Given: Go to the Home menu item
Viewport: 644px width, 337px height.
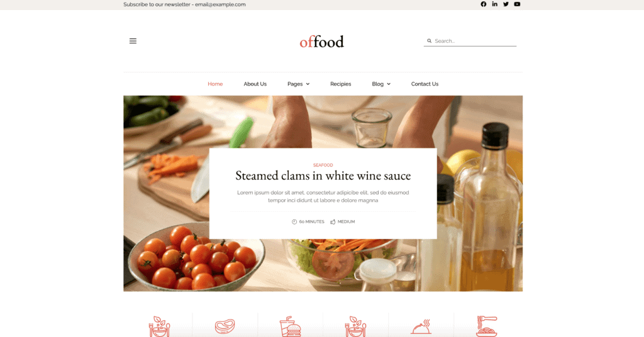Looking at the screenshot, I should coord(215,84).
